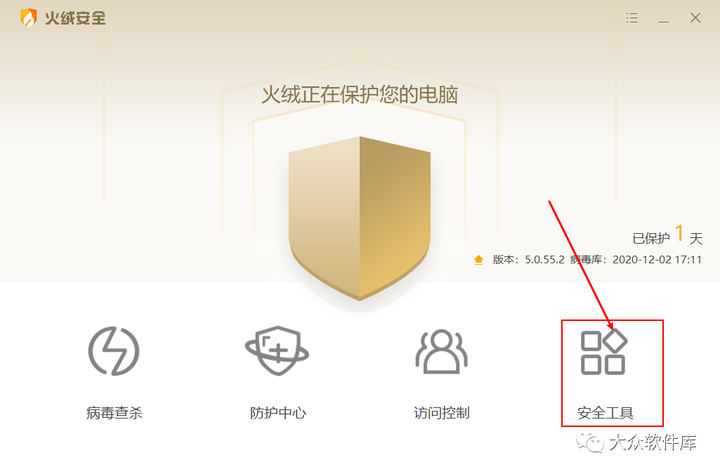Click the WeChat watermark icon
This screenshot has height=474, width=720.
tap(590, 442)
